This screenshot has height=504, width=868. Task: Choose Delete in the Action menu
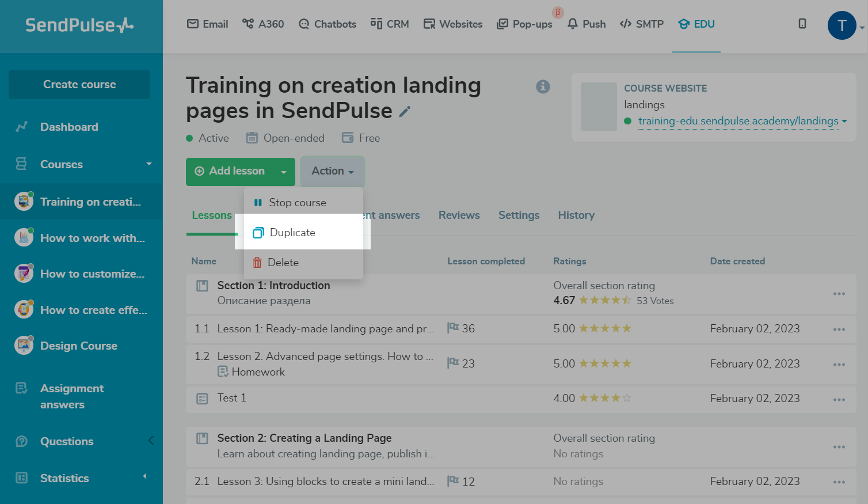coord(283,262)
